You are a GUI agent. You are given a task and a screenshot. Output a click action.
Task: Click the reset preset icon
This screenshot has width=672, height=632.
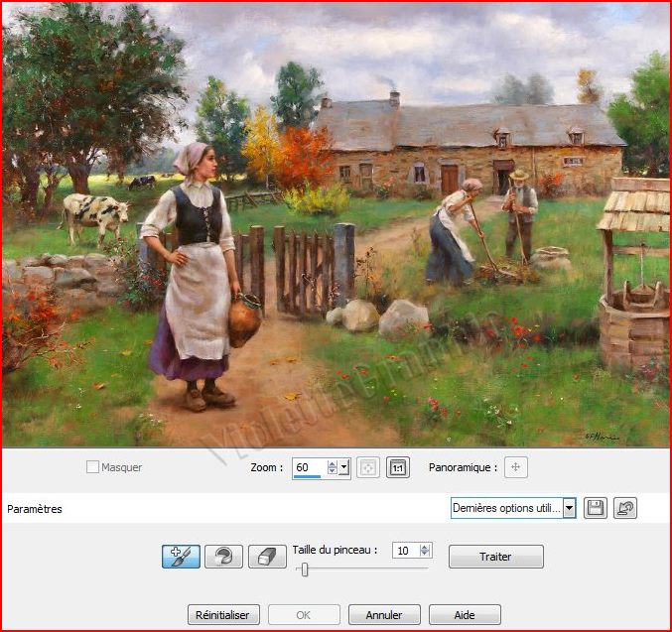pyautogui.click(x=625, y=508)
